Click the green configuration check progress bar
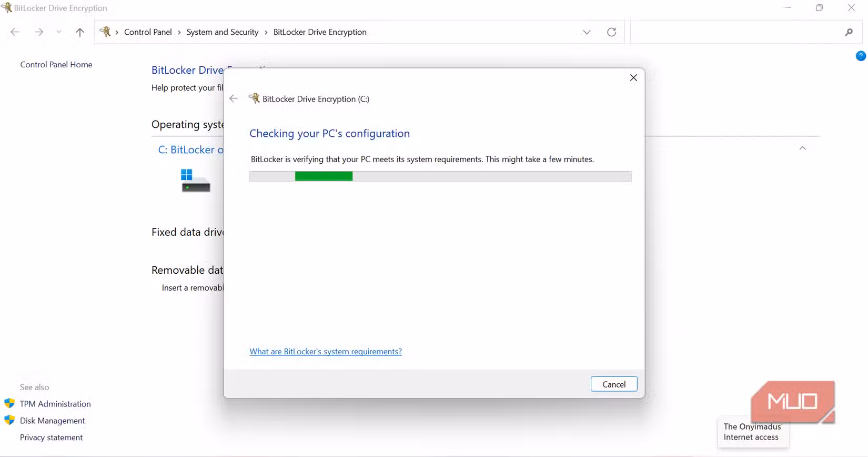This screenshot has height=457, width=868. coord(440,176)
